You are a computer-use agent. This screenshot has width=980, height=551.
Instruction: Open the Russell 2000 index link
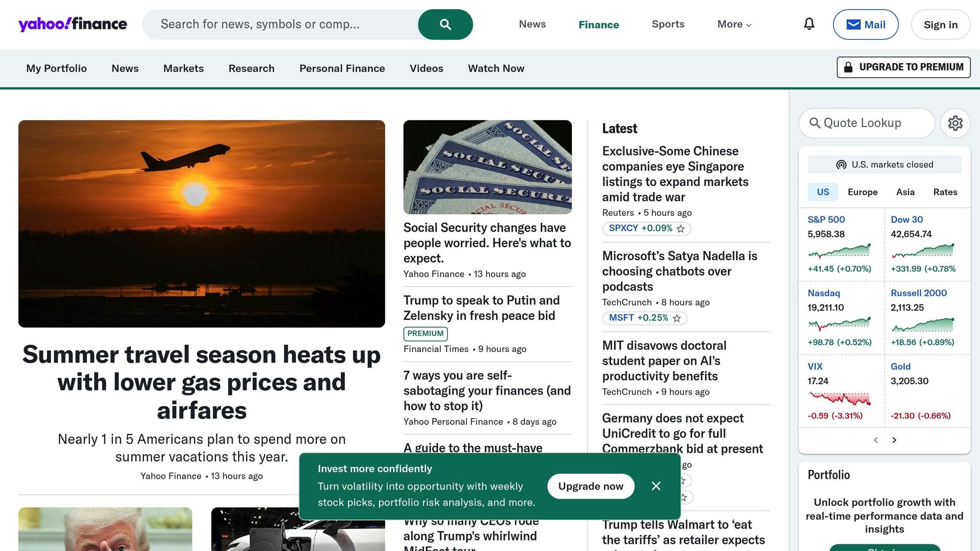click(x=919, y=293)
